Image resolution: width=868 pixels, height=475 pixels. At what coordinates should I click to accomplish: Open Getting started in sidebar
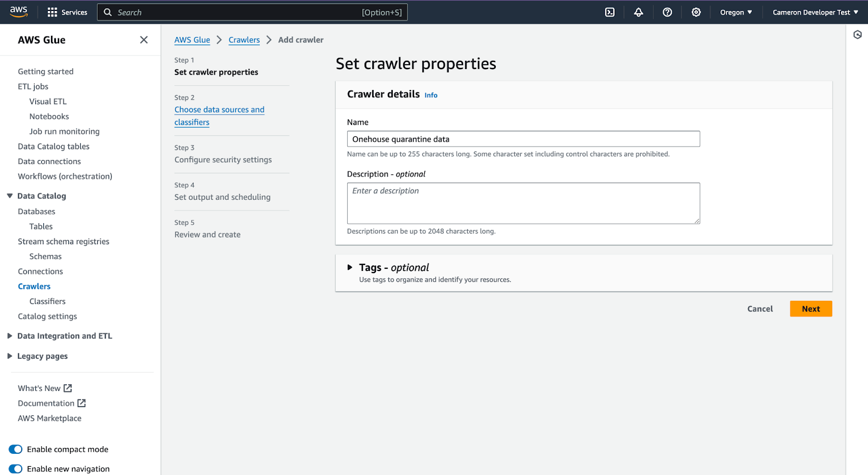[x=46, y=72]
